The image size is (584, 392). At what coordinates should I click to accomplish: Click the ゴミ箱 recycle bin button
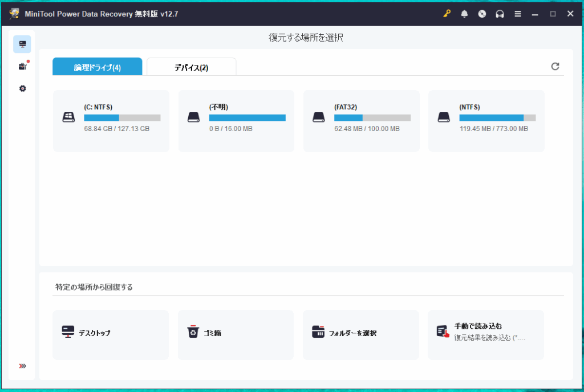(x=236, y=334)
